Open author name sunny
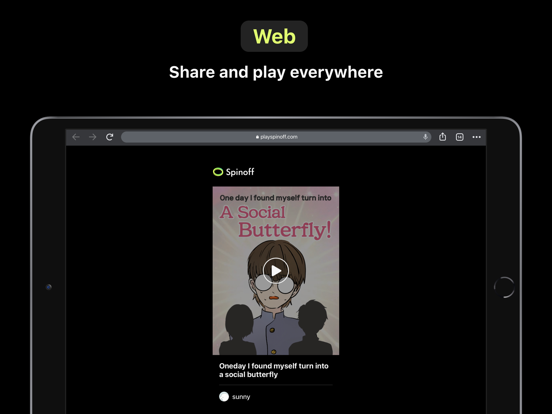Image resolution: width=552 pixels, height=414 pixels. [241, 397]
